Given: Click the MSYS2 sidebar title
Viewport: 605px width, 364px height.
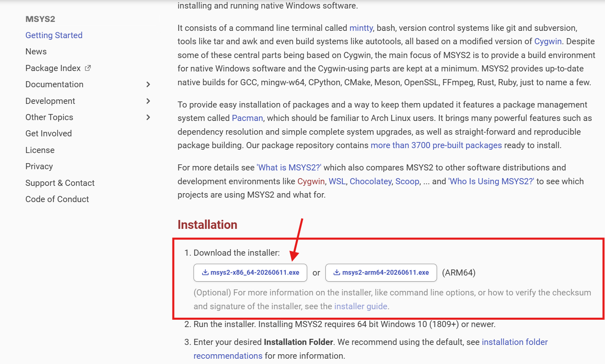Looking at the screenshot, I should click(x=40, y=19).
